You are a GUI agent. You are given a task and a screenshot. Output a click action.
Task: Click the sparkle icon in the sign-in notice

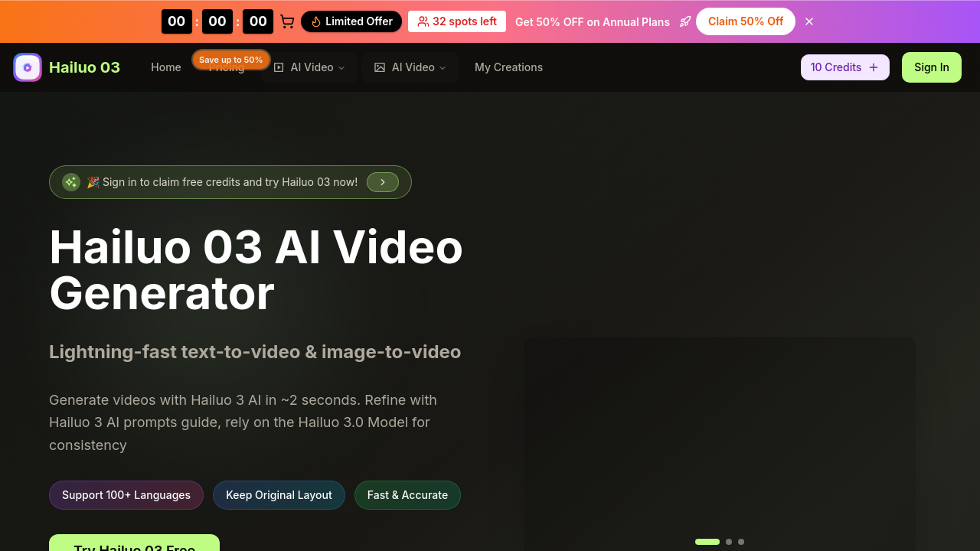71,182
